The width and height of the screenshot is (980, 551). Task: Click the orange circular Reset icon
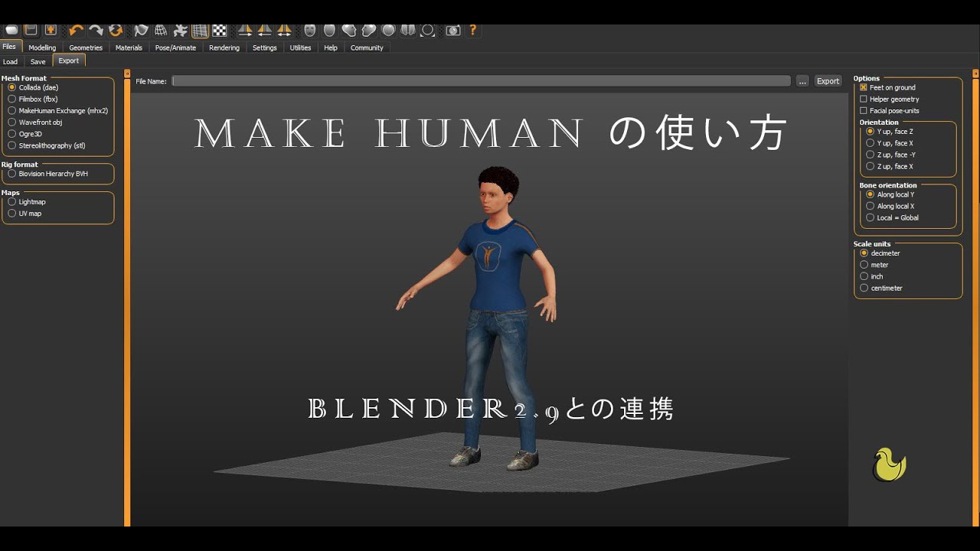point(116,30)
